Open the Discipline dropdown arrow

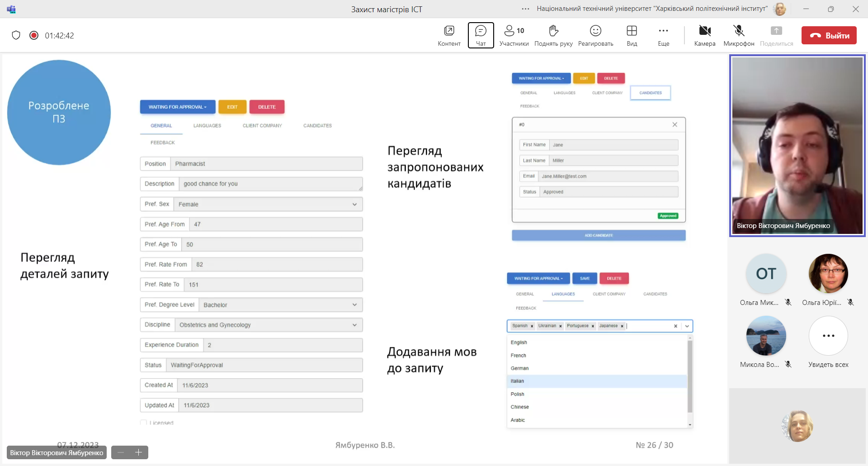[x=354, y=325]
